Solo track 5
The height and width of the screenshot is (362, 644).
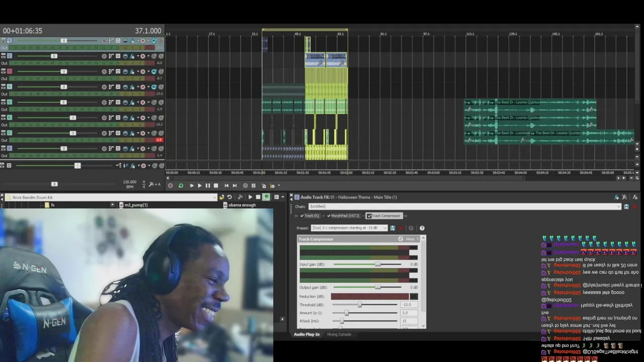click(161, 102)
